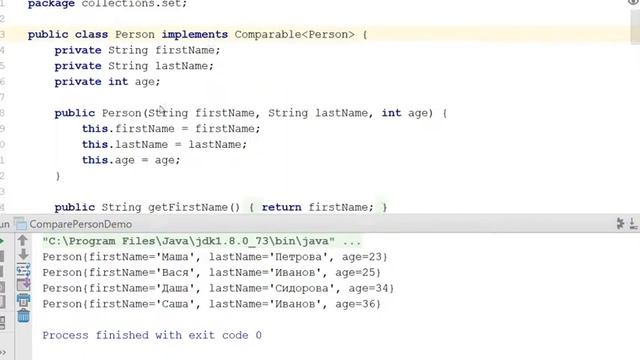Click 'private String lastName;' field line

(134, 66)
